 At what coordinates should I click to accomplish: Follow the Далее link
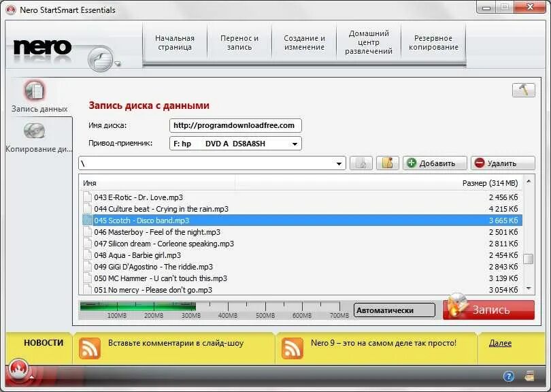[x=500, y=343]
